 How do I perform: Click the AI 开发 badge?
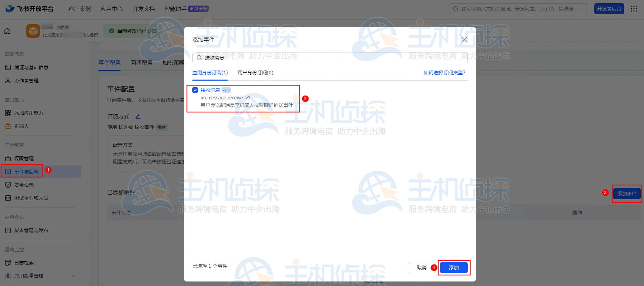199,9
